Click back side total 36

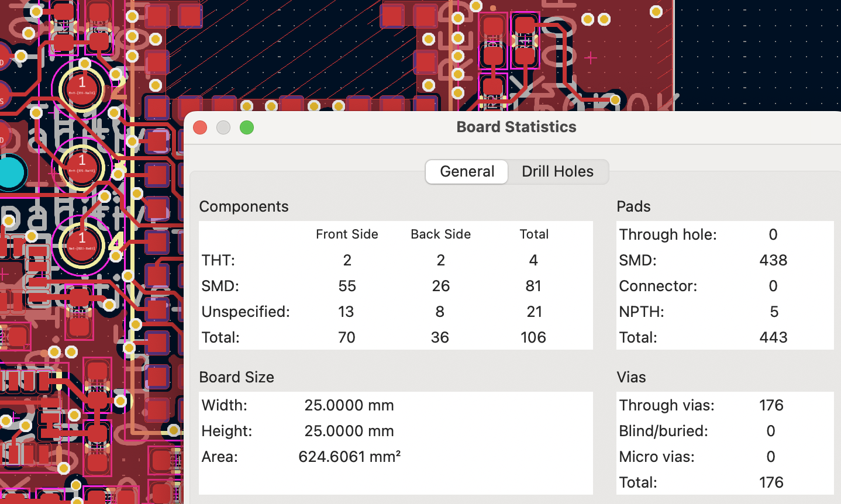coord(440,337)
